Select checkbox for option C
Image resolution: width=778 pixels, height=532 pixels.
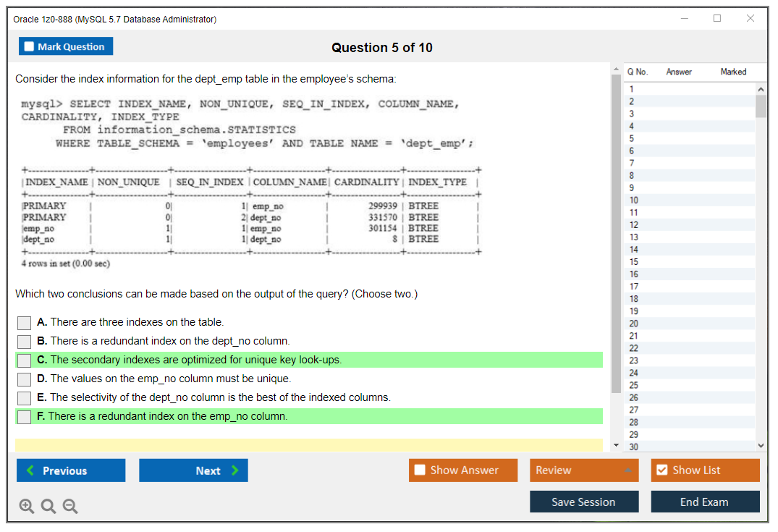coord(25,360)
